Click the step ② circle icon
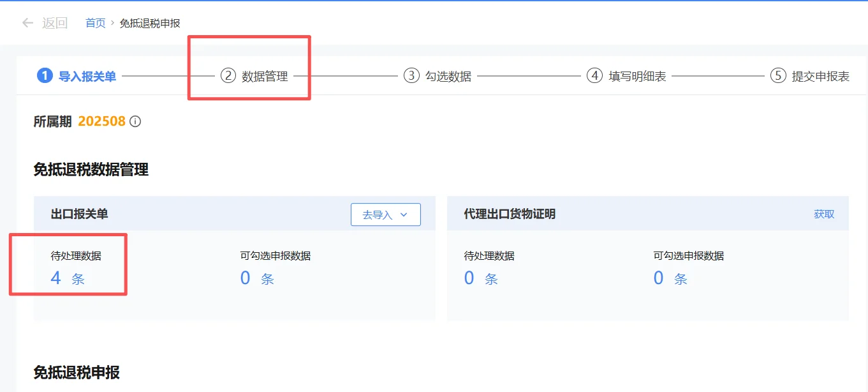This screenshot has width=868, height=392. [x=226, y=75]
